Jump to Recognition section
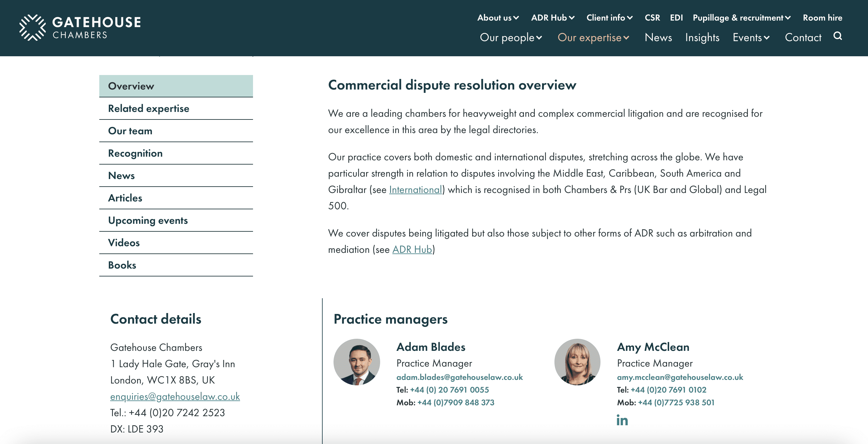This screenshot has height=444, width=868. coord(176,153)
